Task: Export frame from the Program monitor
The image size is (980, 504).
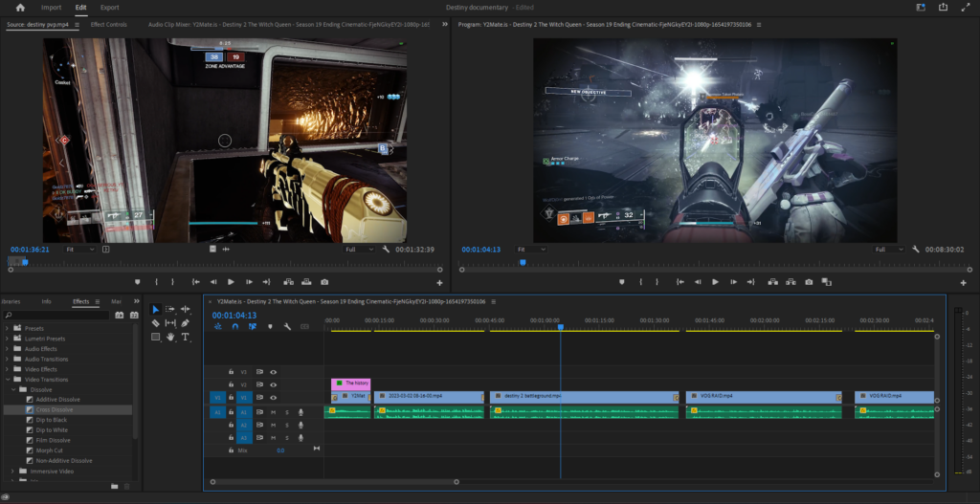Action: pyautogui.click(x=809, y=282)
